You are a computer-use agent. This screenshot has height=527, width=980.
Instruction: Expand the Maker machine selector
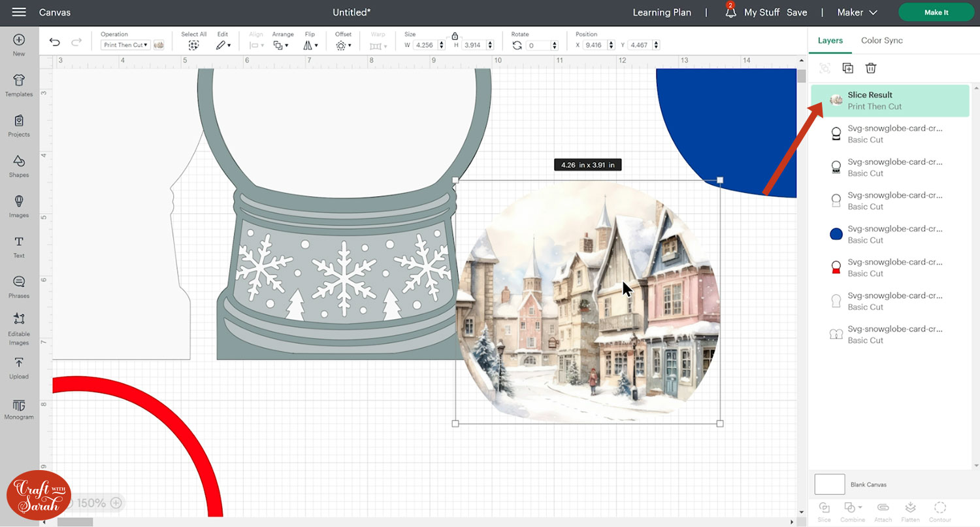[858, 12]
